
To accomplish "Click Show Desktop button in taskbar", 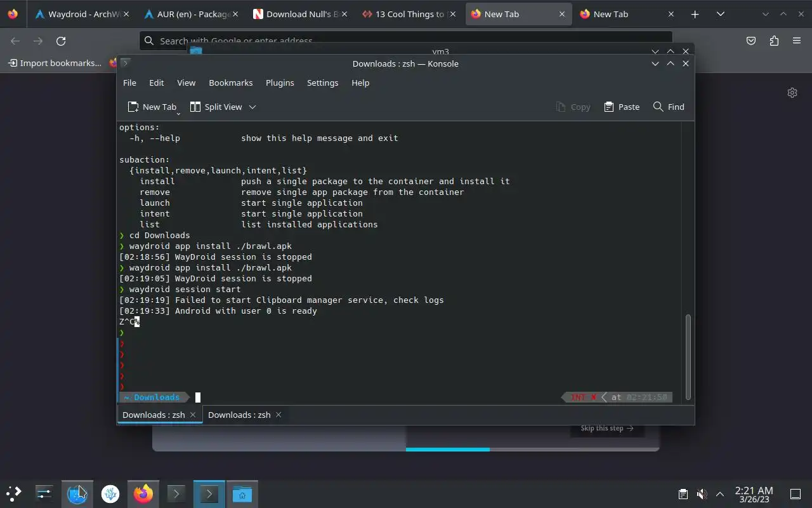I will [796, 494].
